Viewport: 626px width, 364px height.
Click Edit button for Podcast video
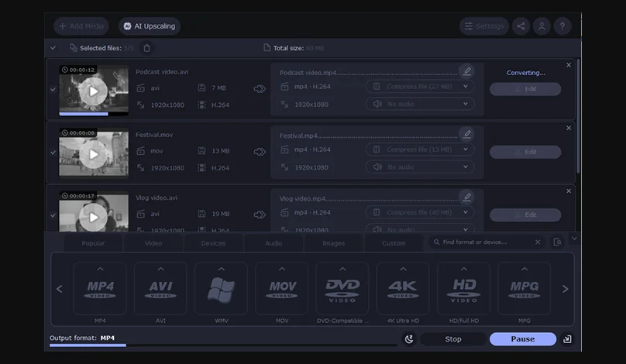pos(525,89)
